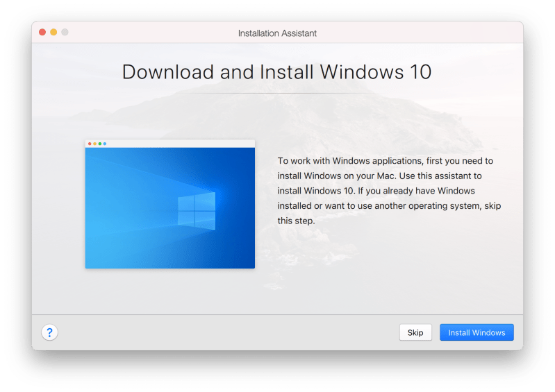Minimize the Installation Assistant window

pos(53,32)
